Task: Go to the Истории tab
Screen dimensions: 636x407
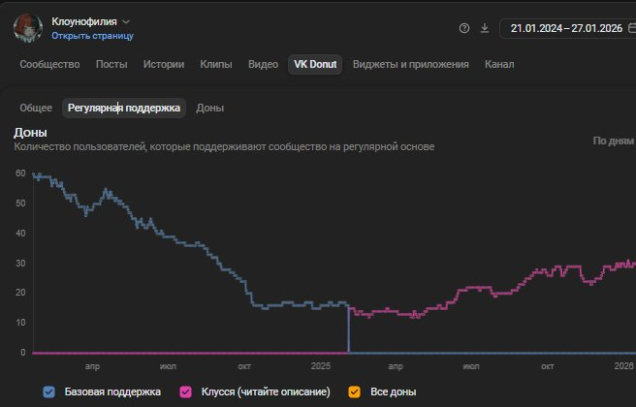Action: point(163,65)
